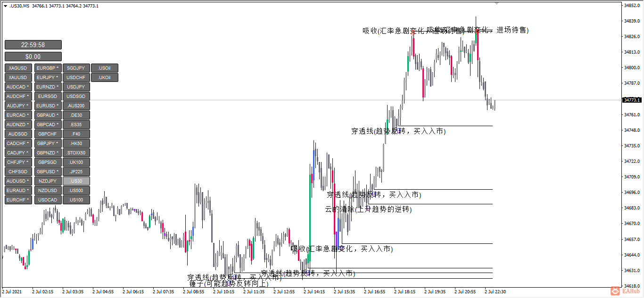The height and width of the screenshot is (298, 644).
Task: Load the GBPUSD chart
Action: (x=48, y=172)
